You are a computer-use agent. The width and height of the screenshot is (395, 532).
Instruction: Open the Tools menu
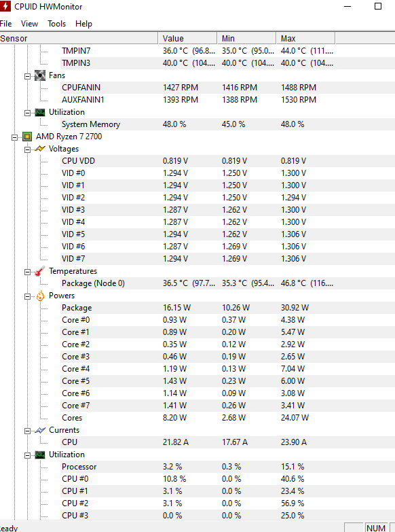(x=56, y=24)
